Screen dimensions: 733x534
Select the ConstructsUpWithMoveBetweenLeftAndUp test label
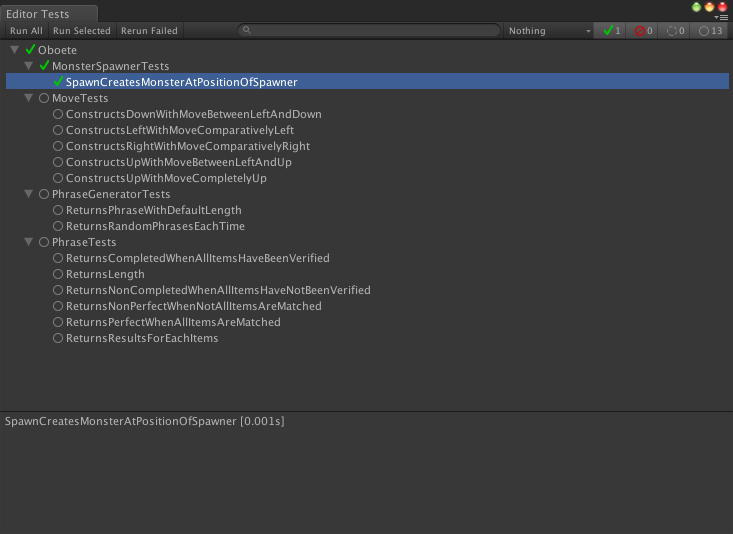179,162
